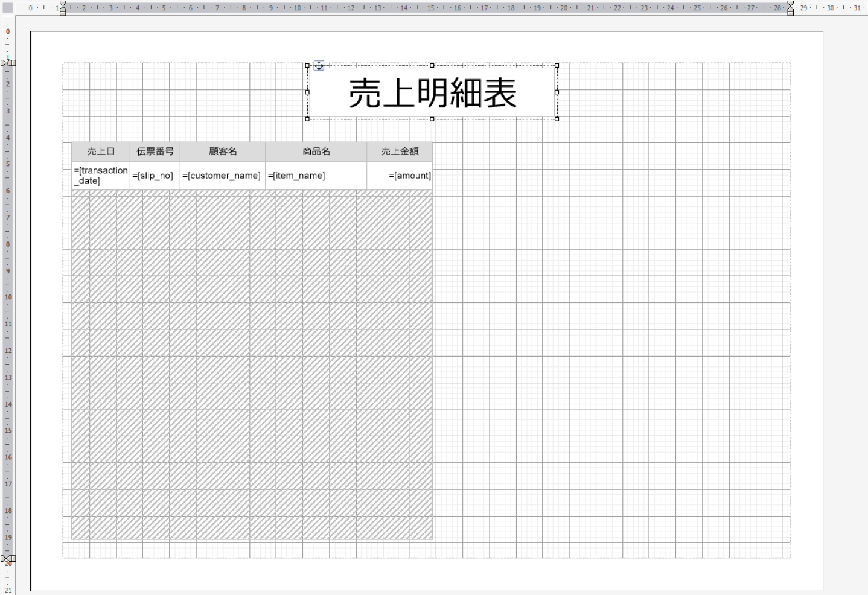Select the =[amount] field cell
868x595 pixels.
click(x=400, y=176)
